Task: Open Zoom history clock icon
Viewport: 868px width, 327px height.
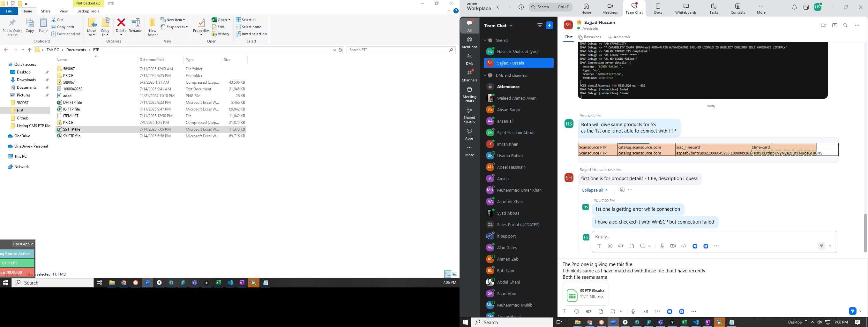Action: 521,7
